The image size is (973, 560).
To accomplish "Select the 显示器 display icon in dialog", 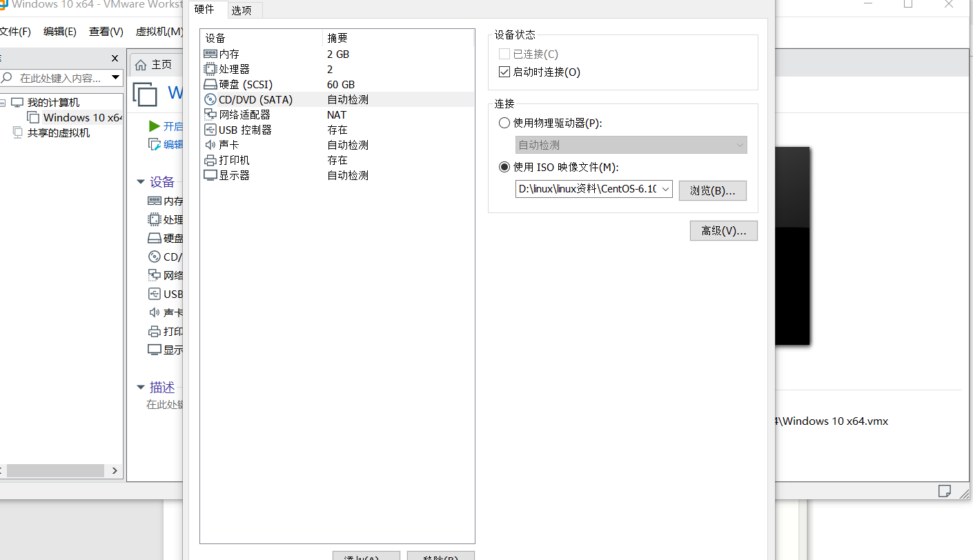I will coord(210,175).
